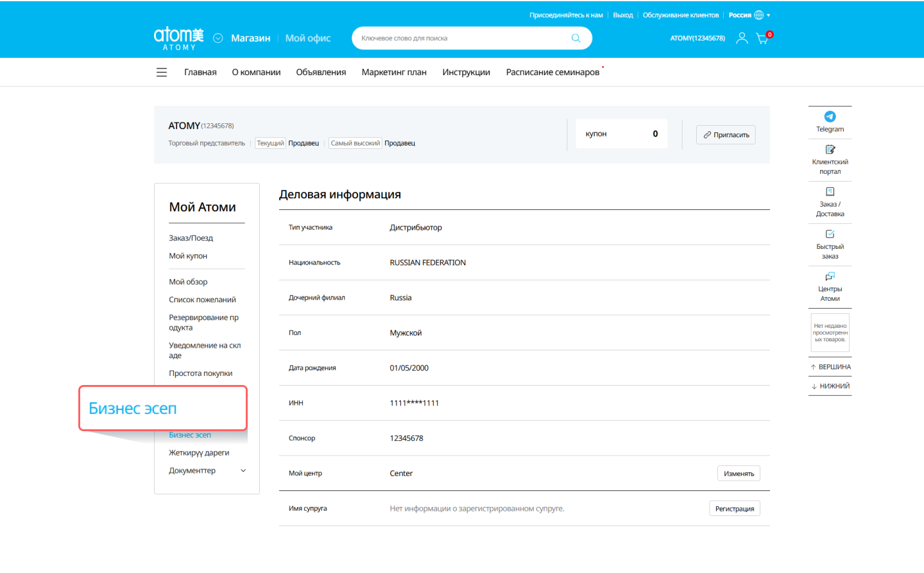Switch to Магазин tab
The image size is (924, 573).
pos(250,38)
